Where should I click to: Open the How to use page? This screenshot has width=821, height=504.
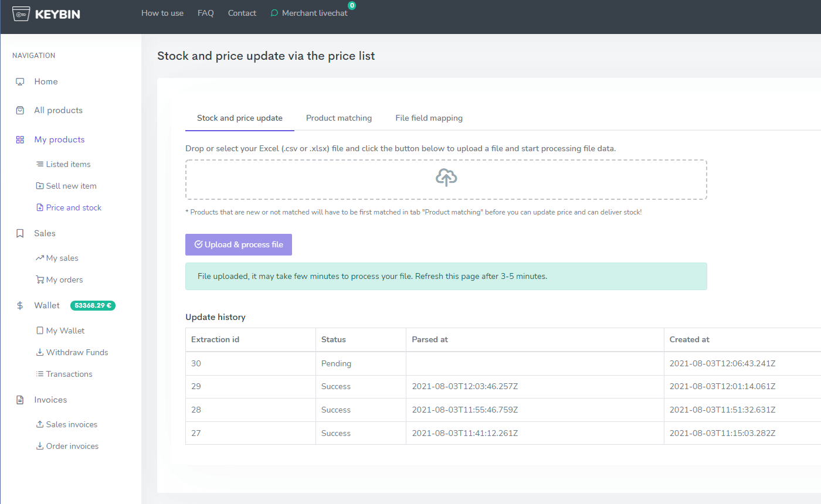[162, 13]
